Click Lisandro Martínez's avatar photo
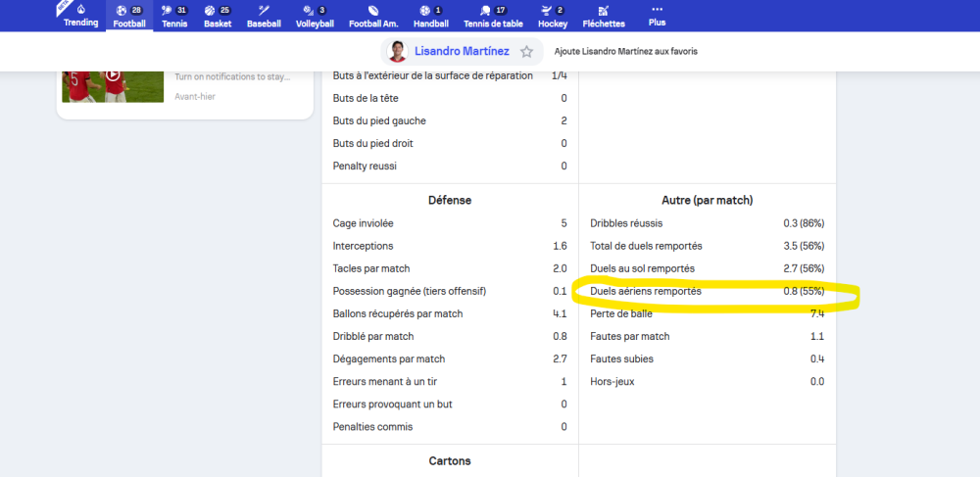The width and height of the screenshot is (980, 477). point(397,51)
